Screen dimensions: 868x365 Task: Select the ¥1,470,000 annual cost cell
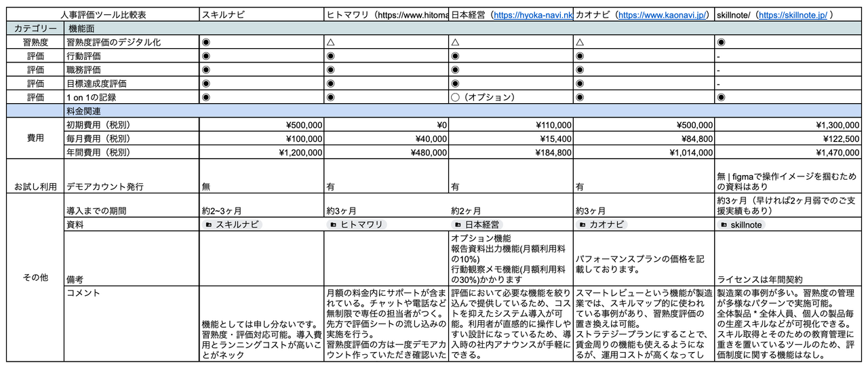[x=788, y=153]
